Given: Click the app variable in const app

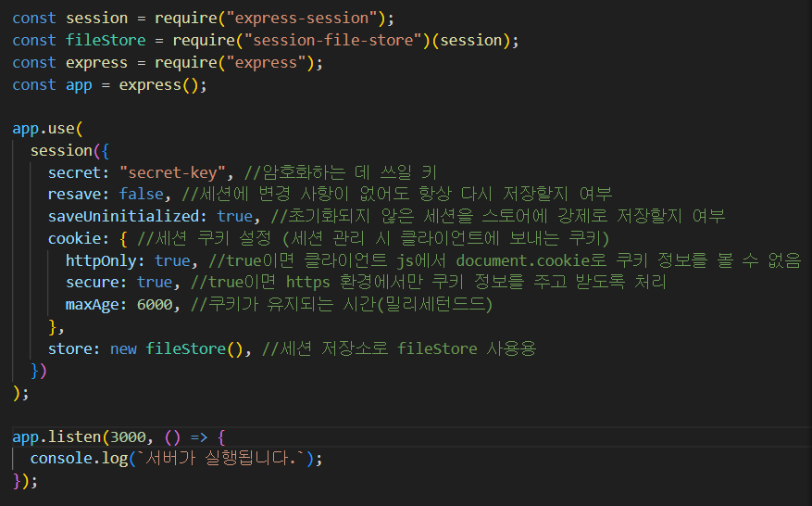Looking at the screenshot, I should click(x=79, y=85).
